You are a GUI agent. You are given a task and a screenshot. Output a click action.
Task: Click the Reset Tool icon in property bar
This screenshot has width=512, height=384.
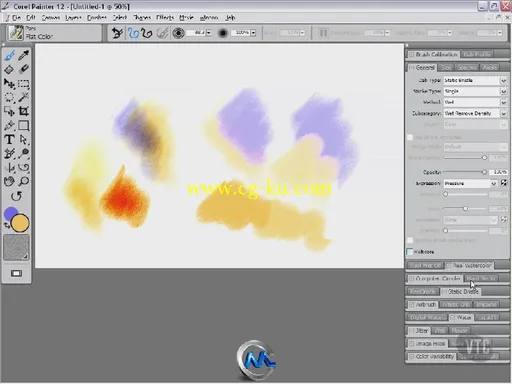coord(117,33)
